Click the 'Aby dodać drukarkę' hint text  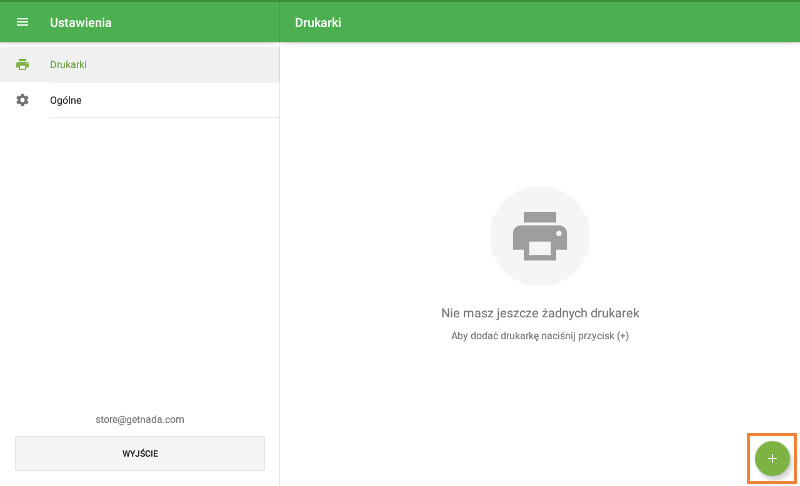tap(539, 336)
